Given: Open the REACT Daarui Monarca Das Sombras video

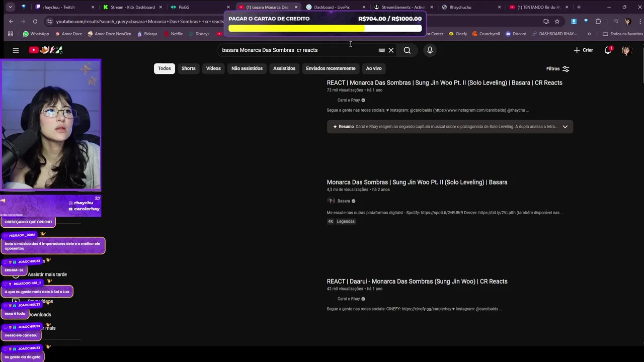Looking at the screenshot, I should pyautogui.click(x=417, y=281).
